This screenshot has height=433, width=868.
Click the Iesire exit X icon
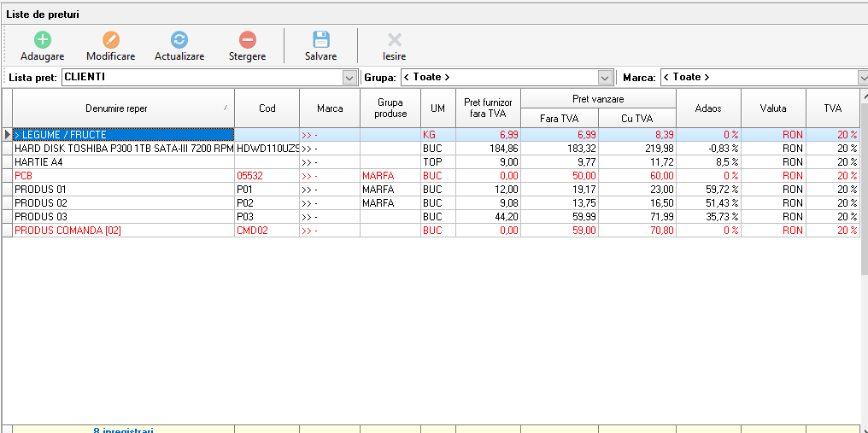(x=395, y=39)
